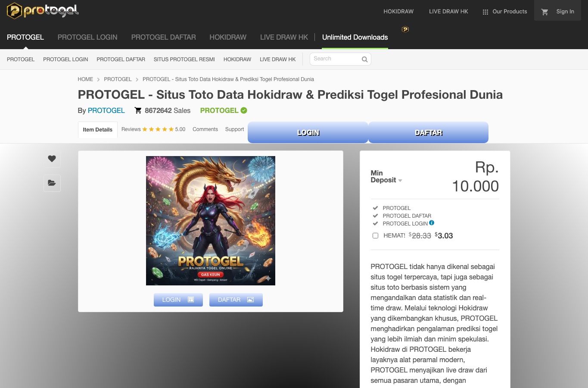Click PROTOGEL LOGIN in sub-navigation bar
Viewport: 588px width, 388px height.
coord(65,59)
